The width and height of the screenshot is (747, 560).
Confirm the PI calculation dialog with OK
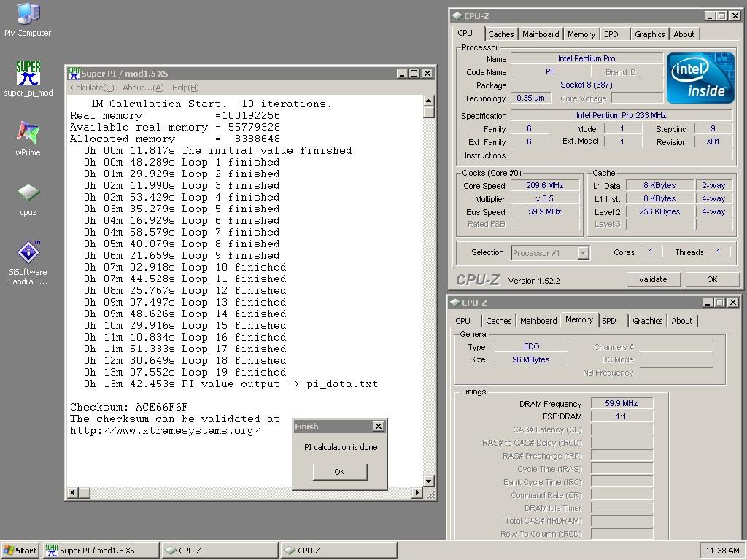tap(340, 472)
